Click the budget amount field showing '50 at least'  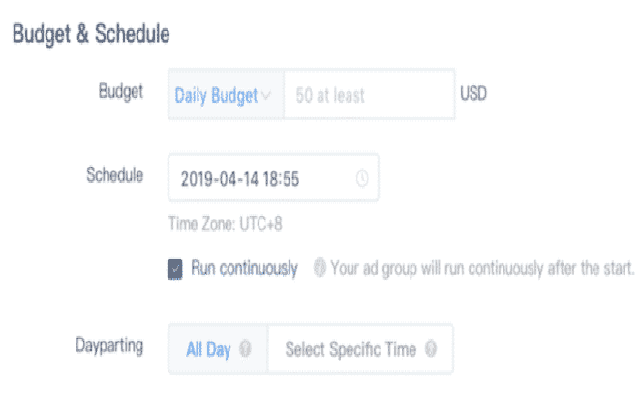368,96
